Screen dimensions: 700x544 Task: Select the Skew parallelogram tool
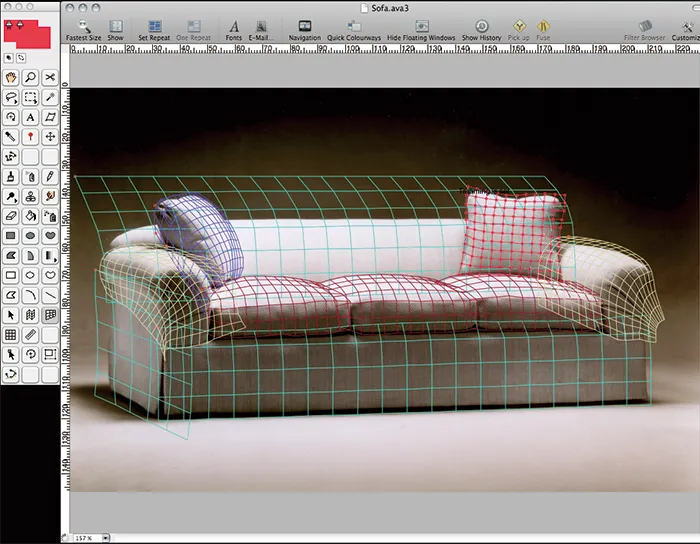50,117
